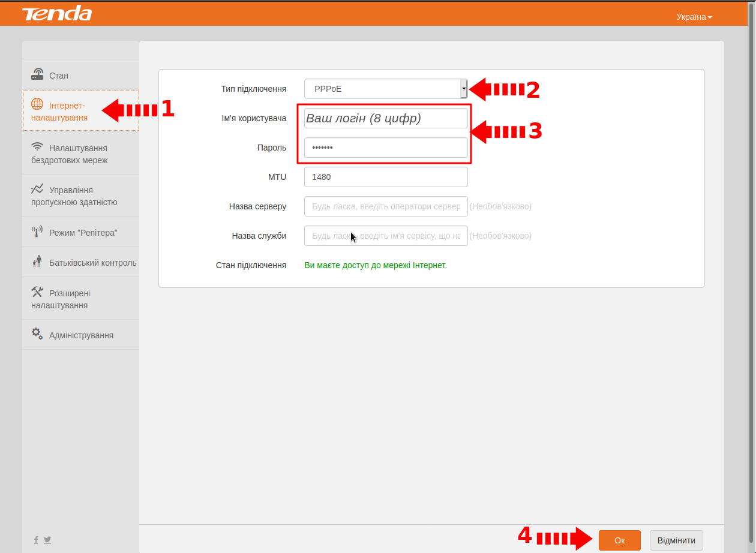Click the router Status icon in sidebar
This screenshot has width=756, height=553.
pyautogui.click(x=37, y=75)
